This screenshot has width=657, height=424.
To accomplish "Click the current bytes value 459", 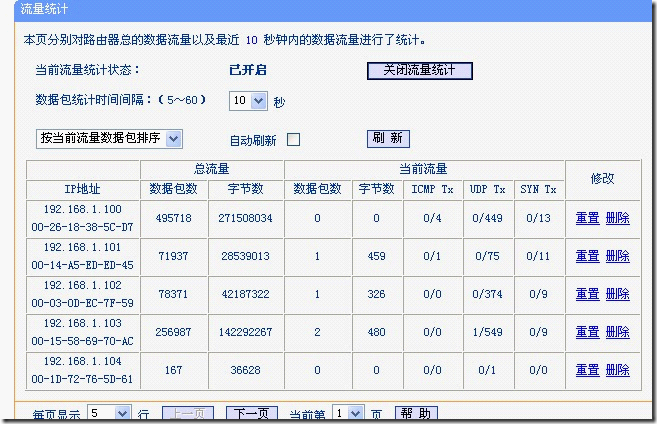I will [376, 256].
